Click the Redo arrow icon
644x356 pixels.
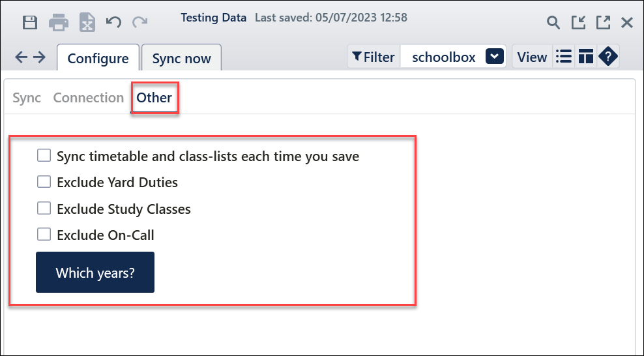point(139,22)
